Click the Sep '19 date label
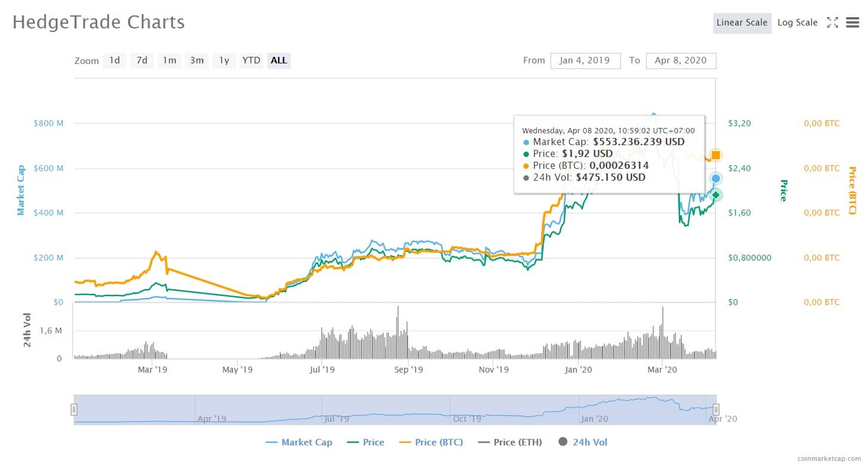 pyautogui.click(x=409, y=370)
